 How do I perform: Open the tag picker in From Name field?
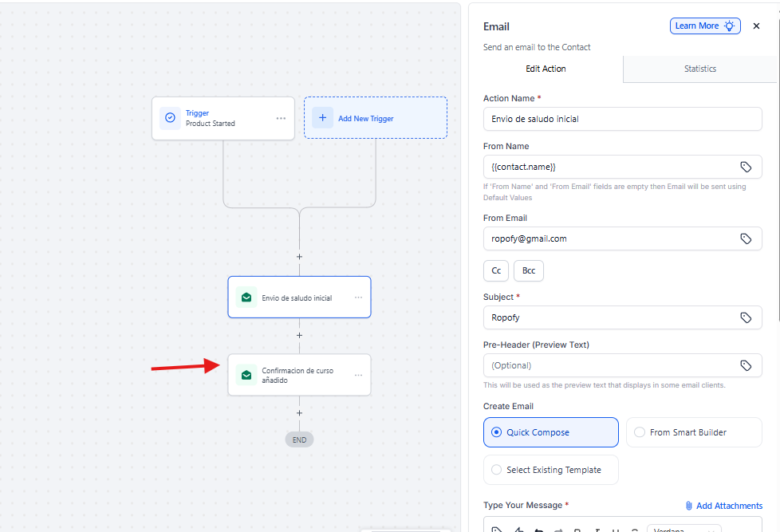[x=746, y=167]
